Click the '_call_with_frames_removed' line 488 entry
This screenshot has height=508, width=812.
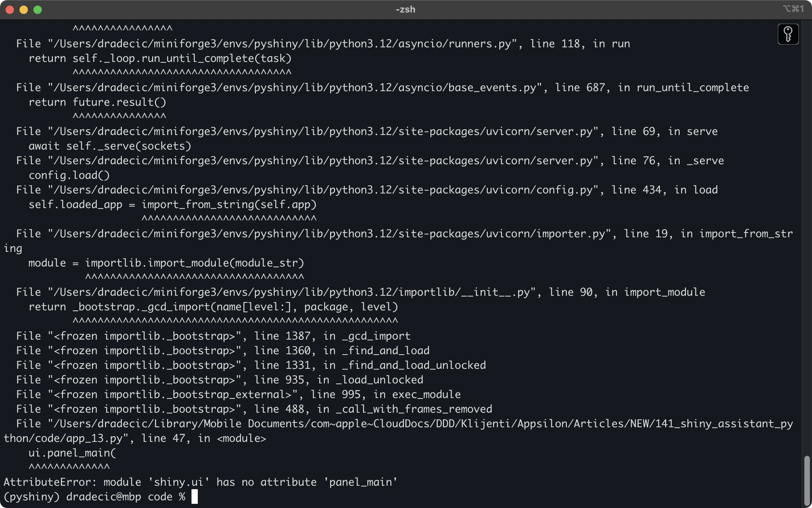[254, 409]
